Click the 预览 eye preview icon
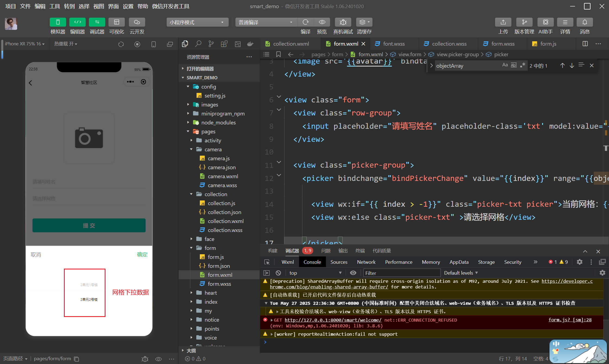 point(322,22)
